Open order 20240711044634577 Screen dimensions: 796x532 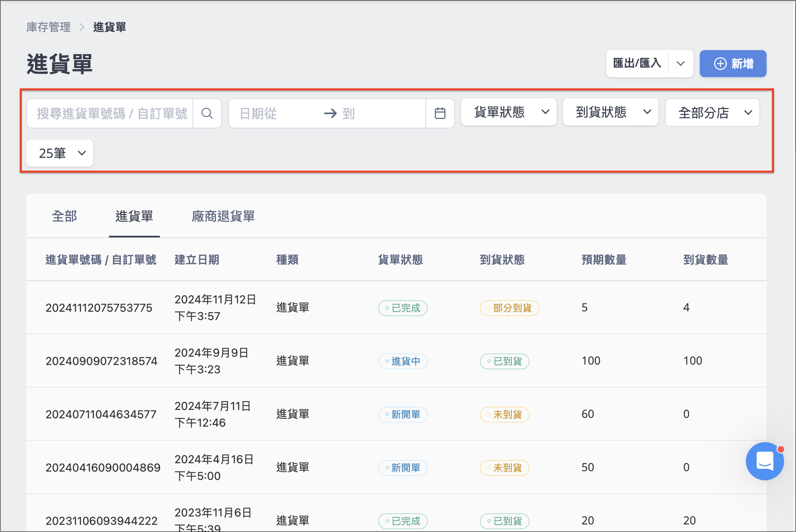pos(101,414)
